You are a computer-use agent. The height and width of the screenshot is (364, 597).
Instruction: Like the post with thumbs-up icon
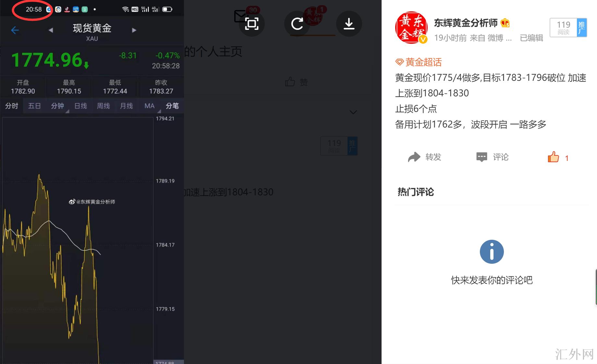553,157
